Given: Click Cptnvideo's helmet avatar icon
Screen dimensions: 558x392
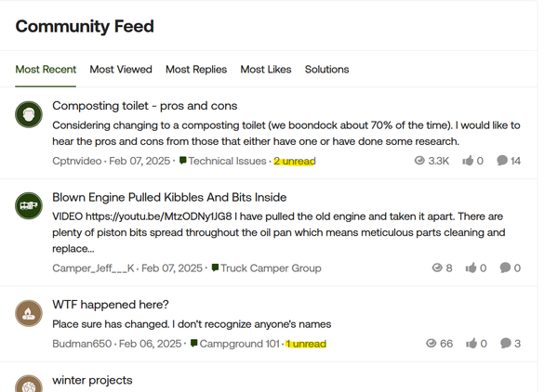Looking at the screenshot, I should tap(30, 115).
